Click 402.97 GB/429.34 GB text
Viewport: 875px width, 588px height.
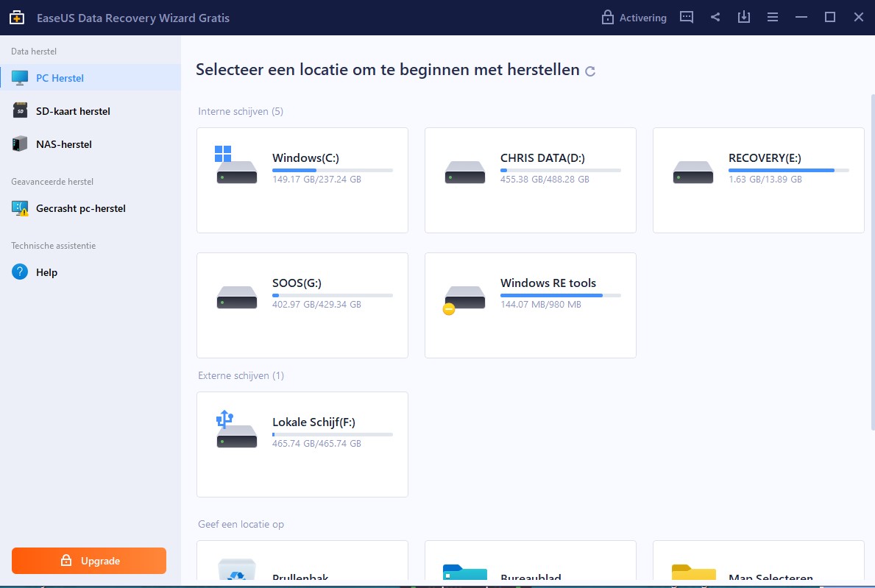[x=316, y=304]
